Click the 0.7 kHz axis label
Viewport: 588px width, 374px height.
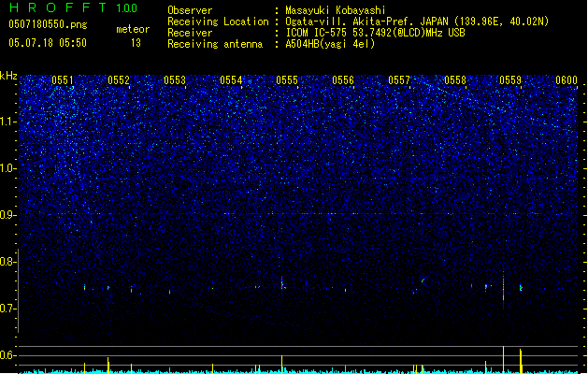[8, 309]
